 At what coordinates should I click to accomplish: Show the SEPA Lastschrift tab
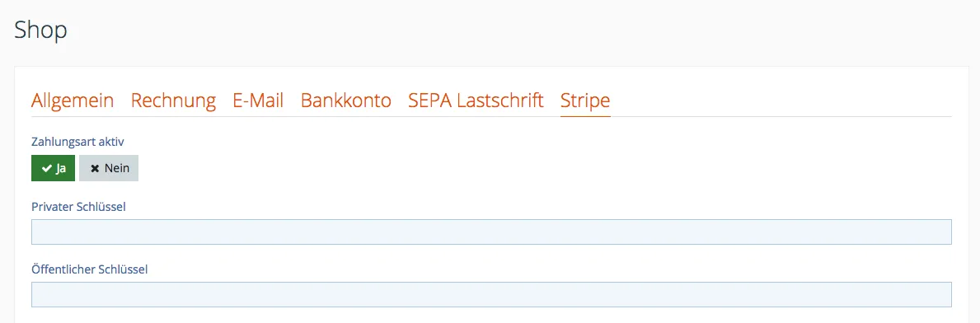tap(476, 101)
